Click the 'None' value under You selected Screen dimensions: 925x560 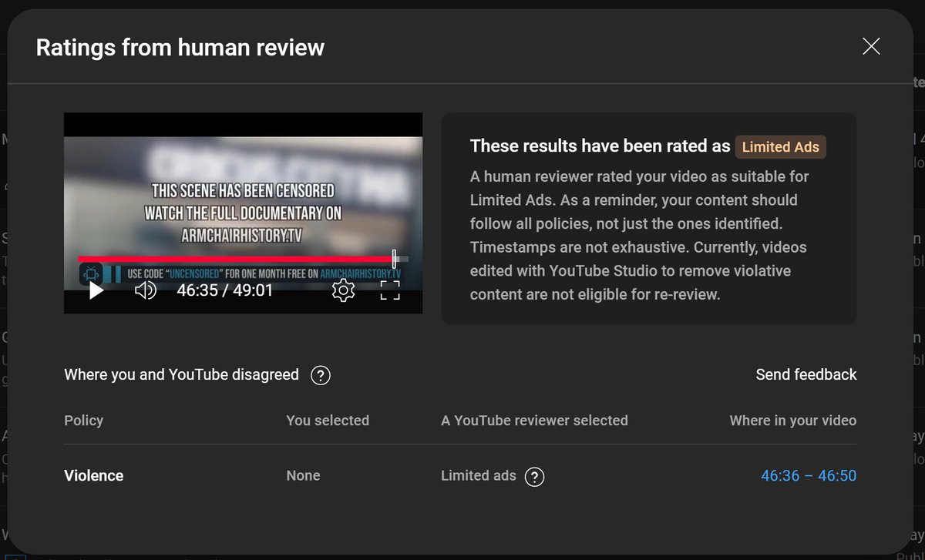(x=303, y=476)
